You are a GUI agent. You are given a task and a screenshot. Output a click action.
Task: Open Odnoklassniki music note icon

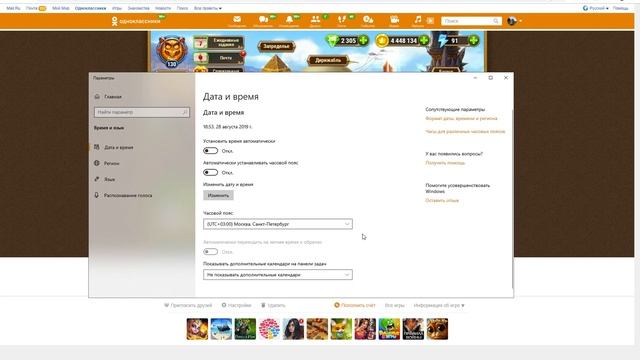click(x=418, y=19)
